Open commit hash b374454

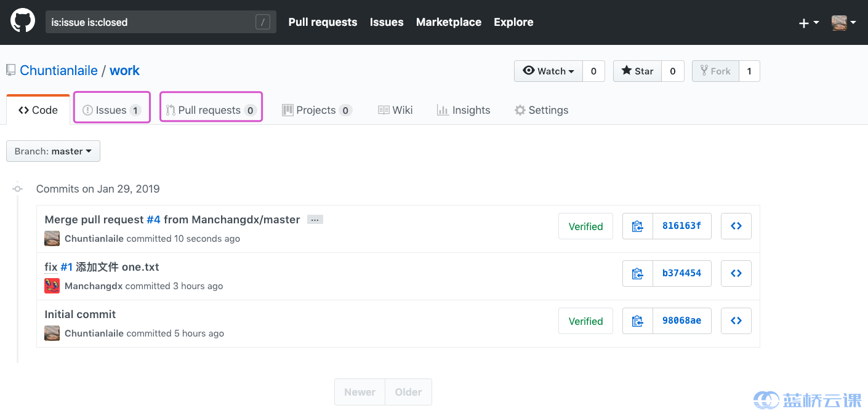tap(681, 273)
